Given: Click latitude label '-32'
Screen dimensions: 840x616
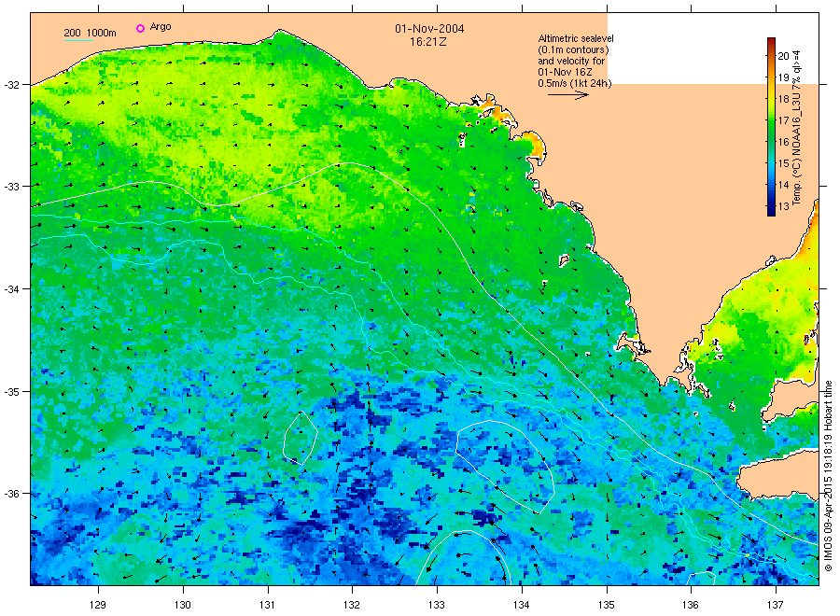Looking at the screenshot, I should [x=11, y=85].
